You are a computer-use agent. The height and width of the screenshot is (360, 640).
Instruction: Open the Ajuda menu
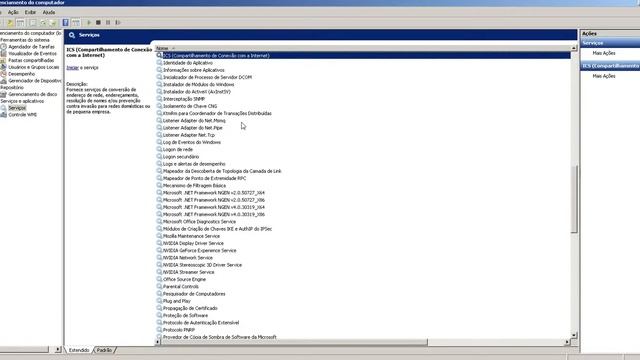[x=49, y=12]
